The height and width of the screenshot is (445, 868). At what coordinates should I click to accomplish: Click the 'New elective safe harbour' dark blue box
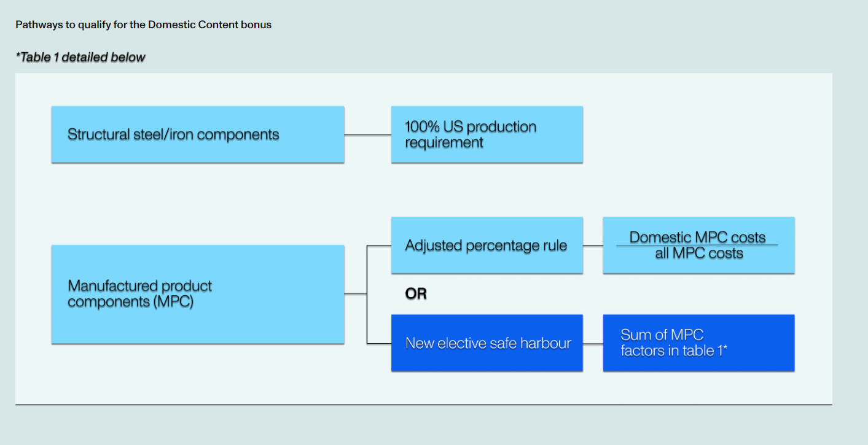coord(487,343)
